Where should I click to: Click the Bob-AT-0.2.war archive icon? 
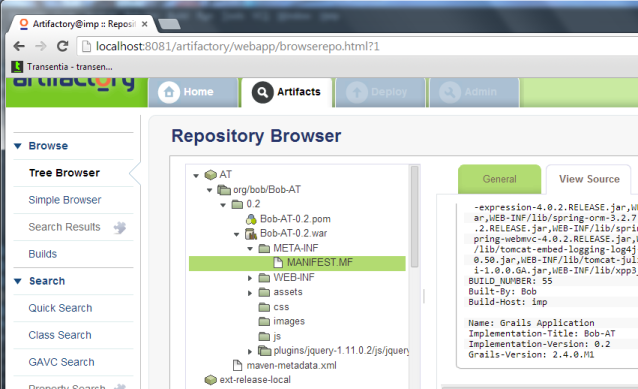251,234
